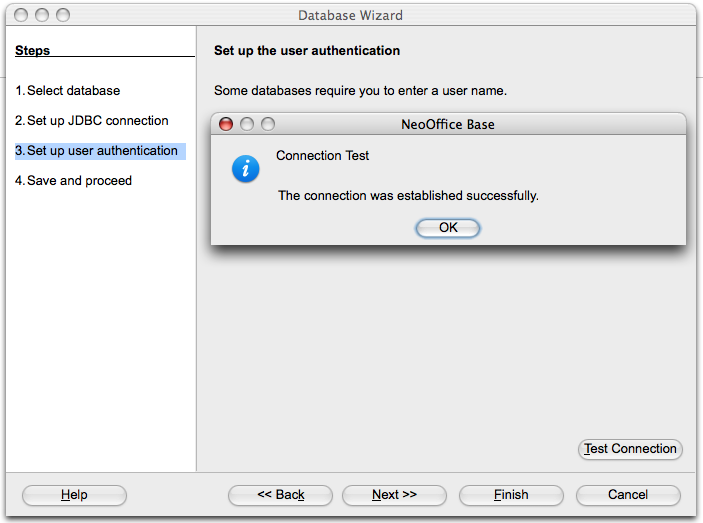The height and width of the screenshot is (523, 703).
Task: Click the Database Wizard zoom button
Action: pos(63,15)
